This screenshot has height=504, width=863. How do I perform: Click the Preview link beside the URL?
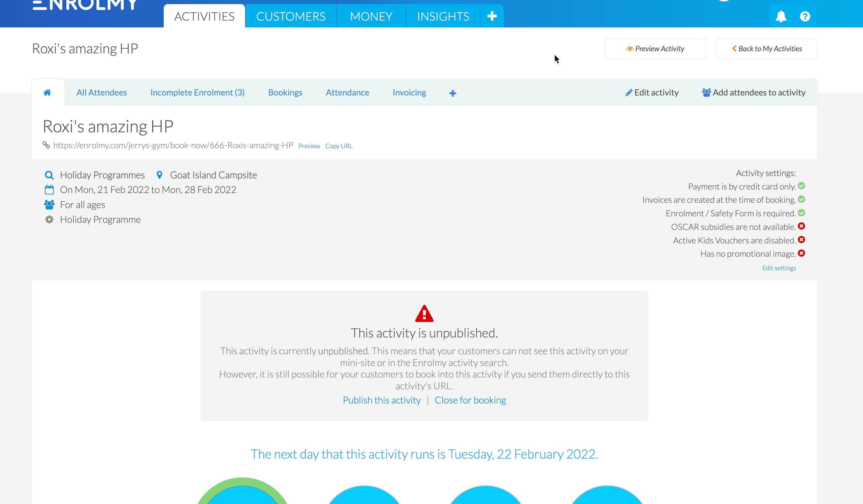click(309, 146)
